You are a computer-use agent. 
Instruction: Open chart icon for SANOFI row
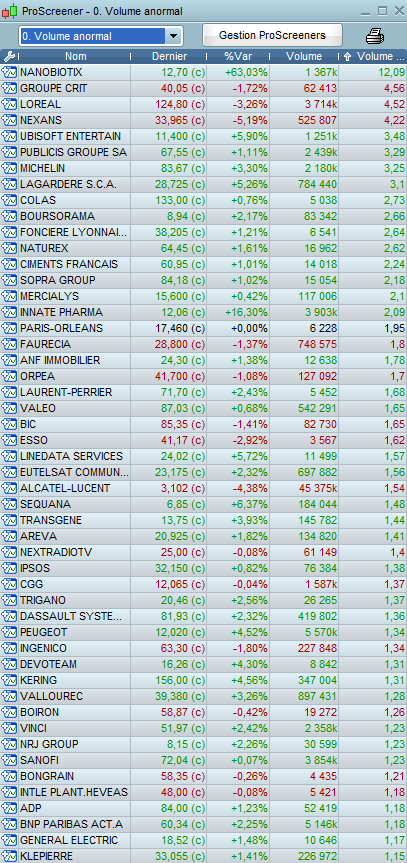pyautogui.click(x=9, y=760)
